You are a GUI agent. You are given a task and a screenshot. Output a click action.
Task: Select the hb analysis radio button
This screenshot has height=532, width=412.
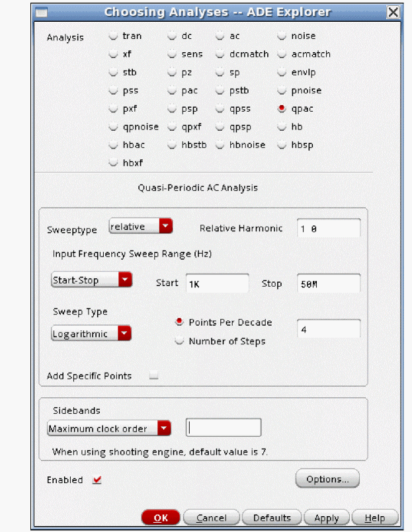[x=282, y=127]
